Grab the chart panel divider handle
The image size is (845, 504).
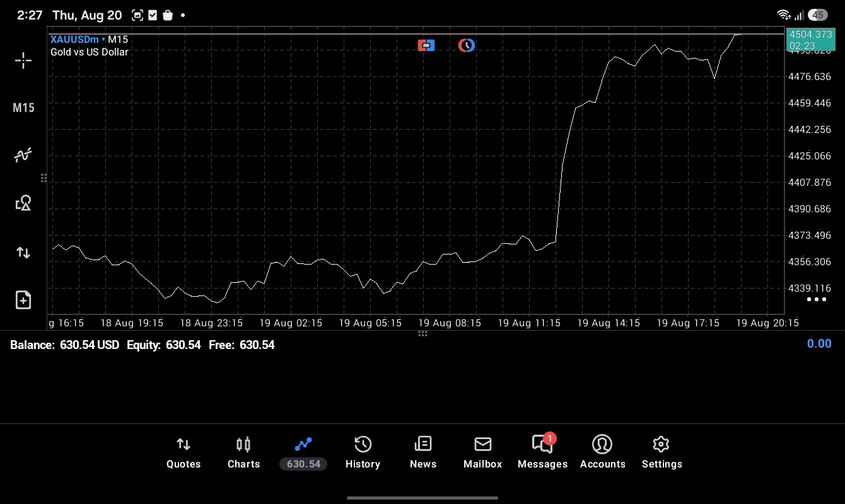tap(422, 333)
